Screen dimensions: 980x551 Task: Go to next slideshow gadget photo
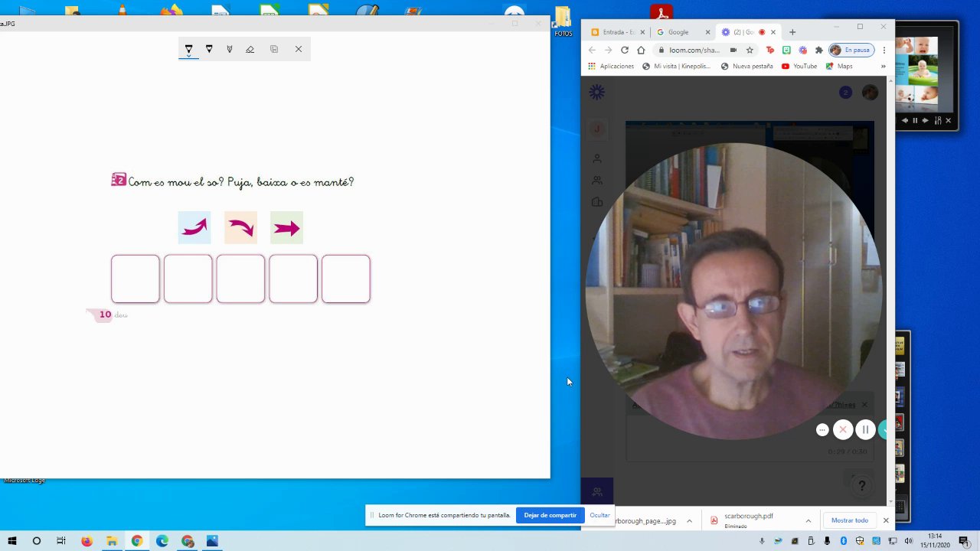pyautogui.click(x=925, y=120)
